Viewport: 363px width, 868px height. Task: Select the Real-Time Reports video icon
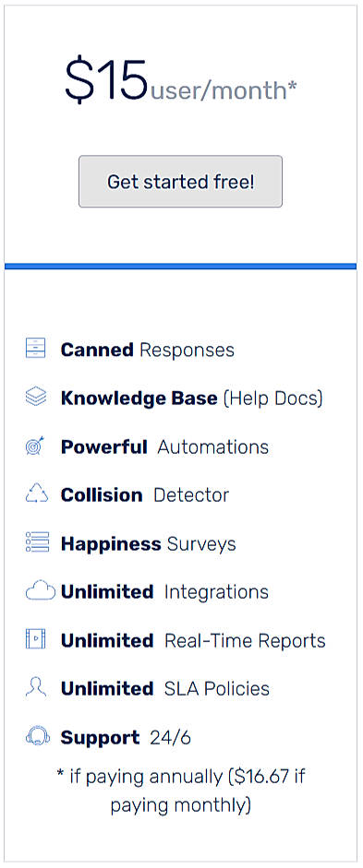(x=35, y=639)
